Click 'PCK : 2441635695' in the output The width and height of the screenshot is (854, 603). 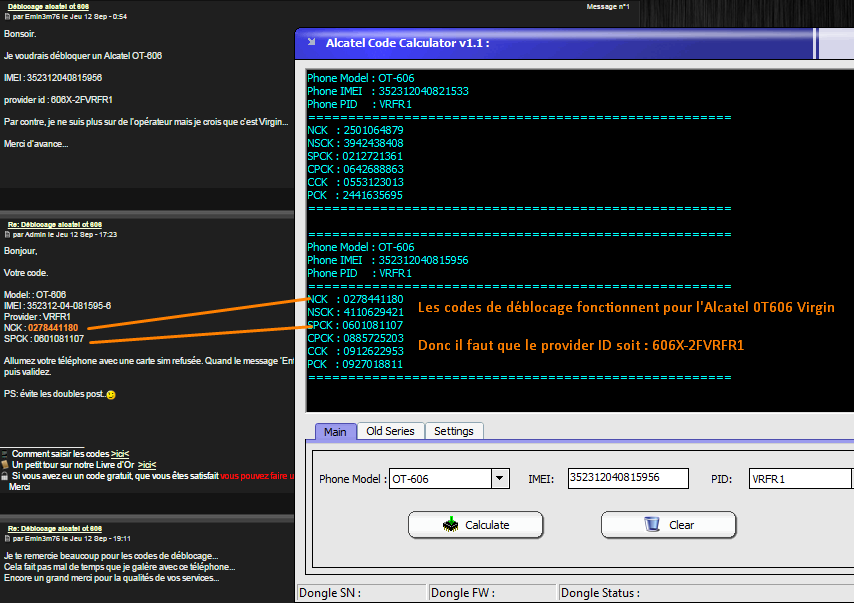[355, 196]
